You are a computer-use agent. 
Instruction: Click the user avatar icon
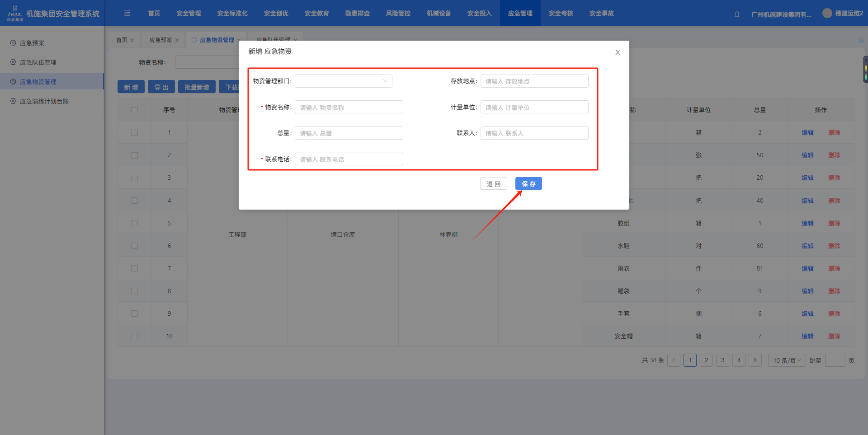[827, 13]
